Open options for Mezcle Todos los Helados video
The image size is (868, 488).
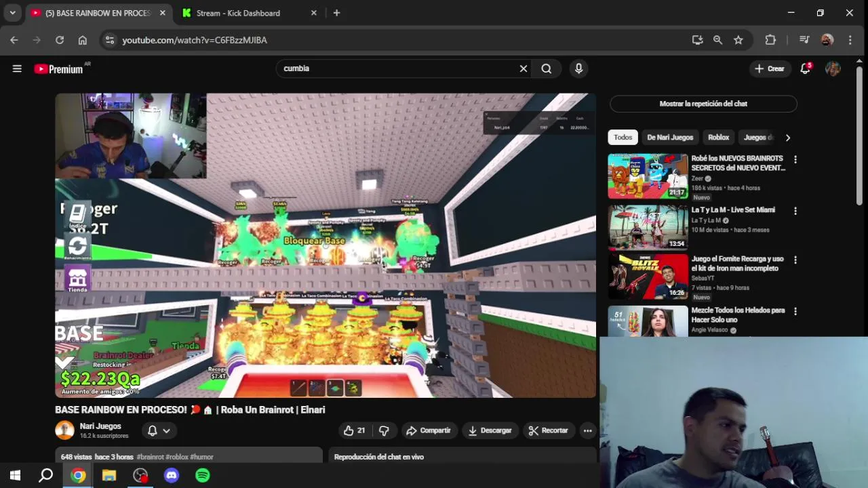click(x=795, y=311)
